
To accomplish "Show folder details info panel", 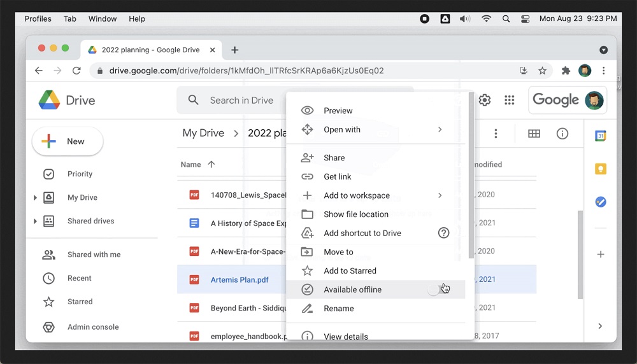I will coord(562,134).
